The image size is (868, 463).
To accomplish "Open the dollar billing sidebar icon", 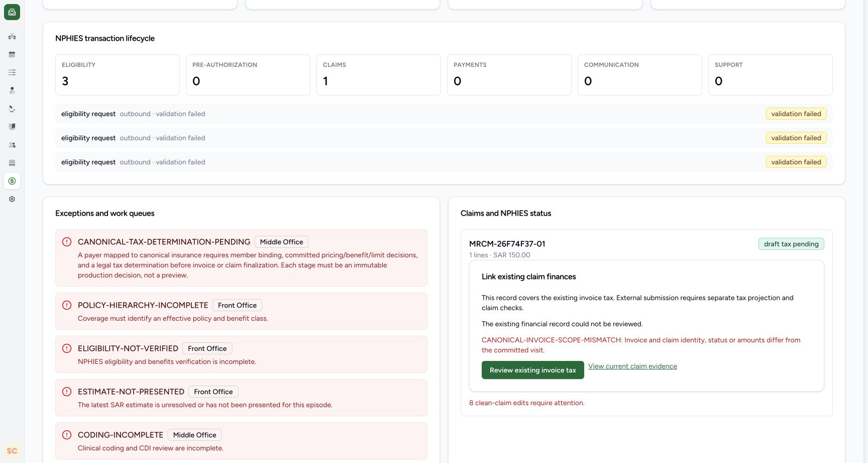I will 12,181.
